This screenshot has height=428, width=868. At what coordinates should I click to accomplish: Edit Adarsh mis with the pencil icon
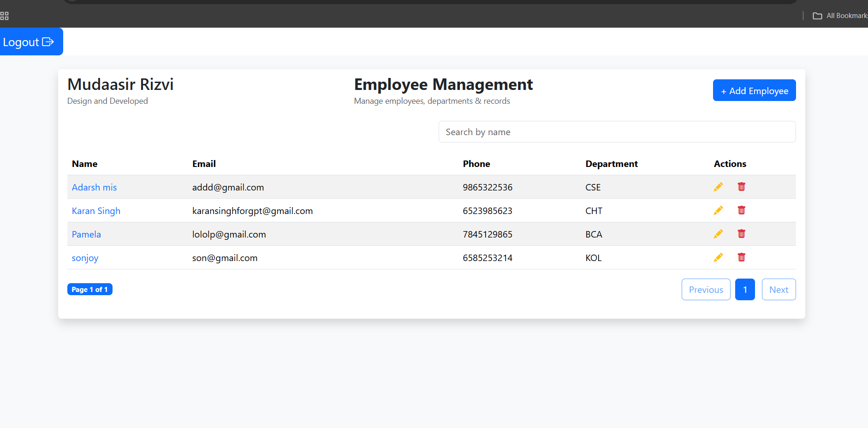[x=718, y=187]
